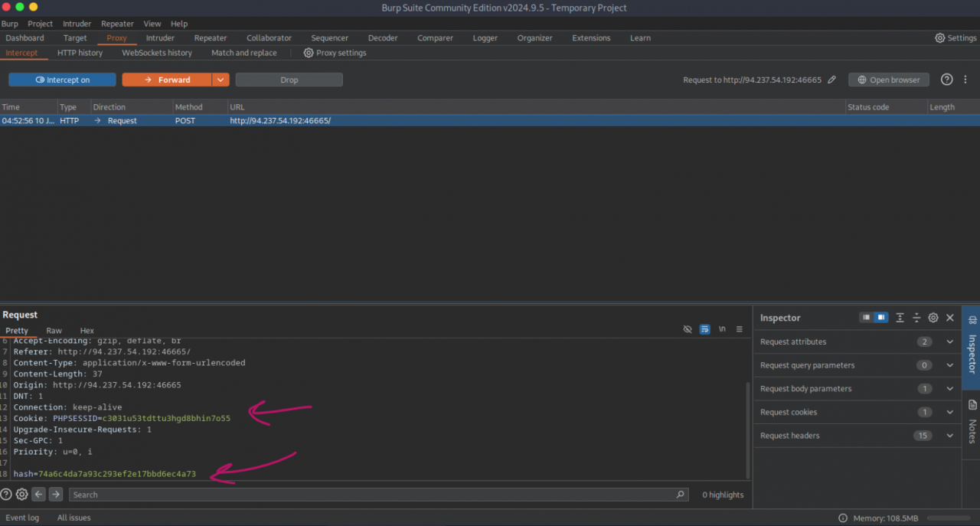The image size is (980, 526).
Task: Click the Open browser button
Action: 888,80
